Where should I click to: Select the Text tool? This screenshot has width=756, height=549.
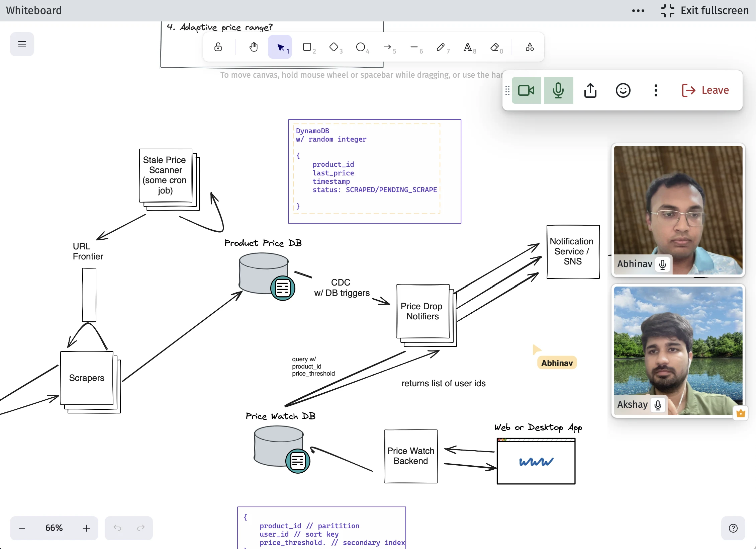tap(468, 47)
